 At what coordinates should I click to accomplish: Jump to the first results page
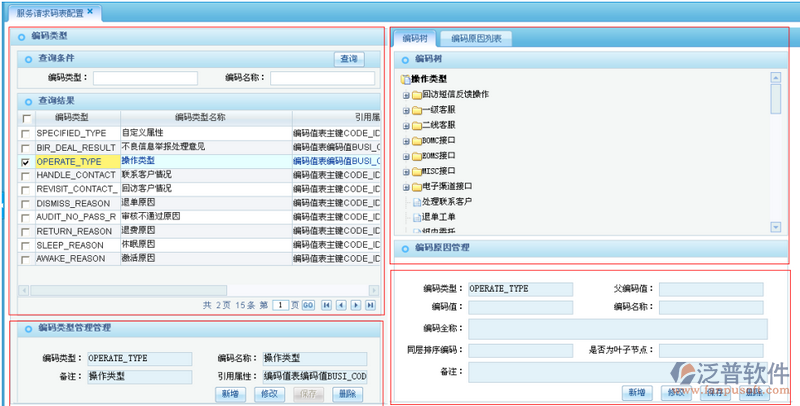(326, 304)
